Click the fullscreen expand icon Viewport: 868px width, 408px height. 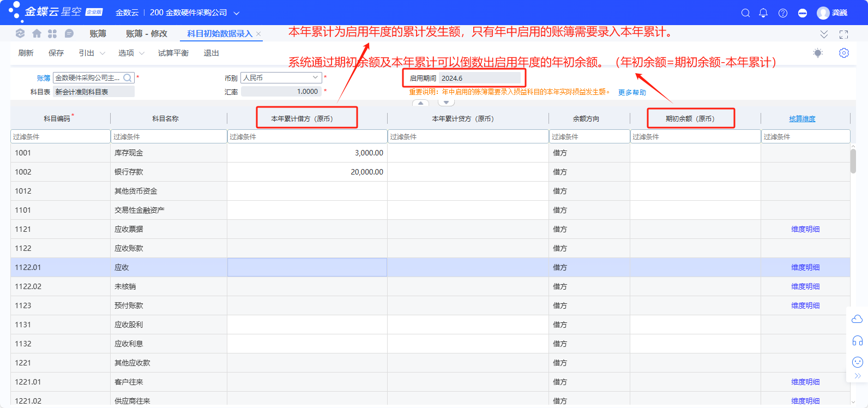843,34
